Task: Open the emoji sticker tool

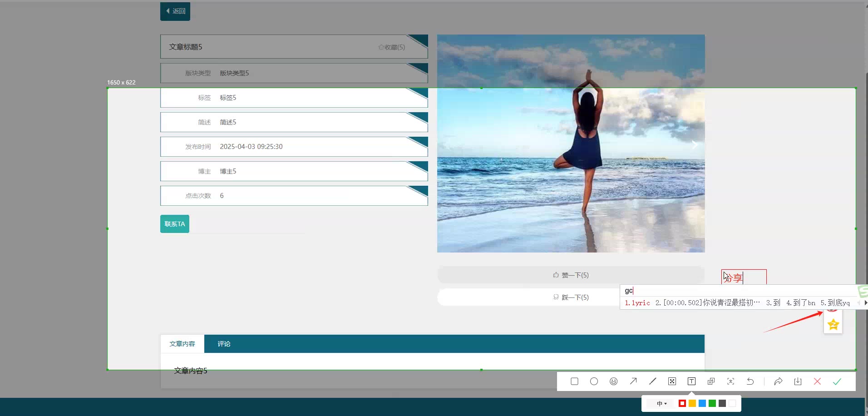Action: click(x=613, y=381)
